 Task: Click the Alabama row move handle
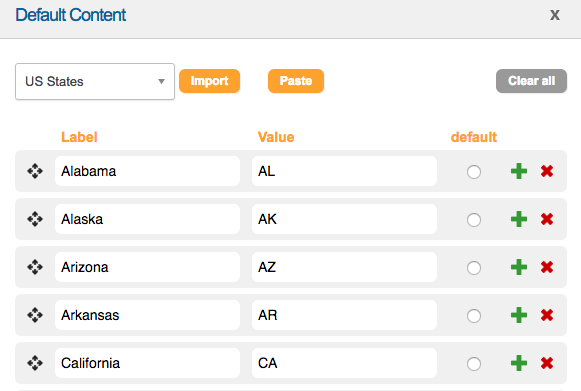pos(35,171)
